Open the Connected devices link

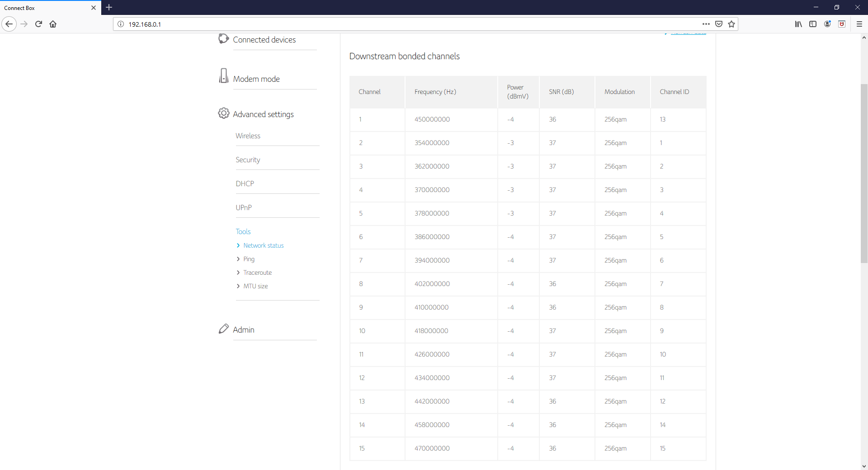(264, 40)
